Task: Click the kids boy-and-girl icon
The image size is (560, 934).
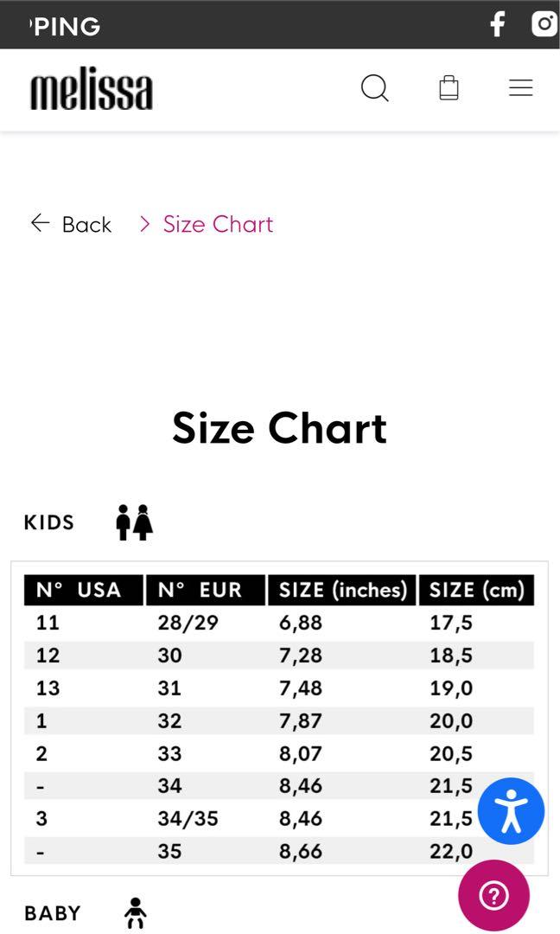Action: 133,521
